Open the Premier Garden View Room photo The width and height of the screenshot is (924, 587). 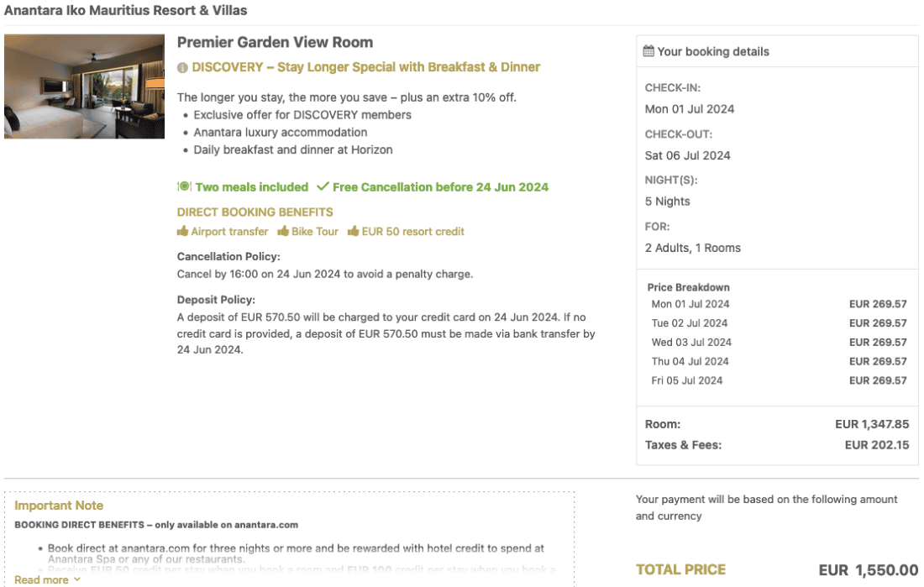(84, 86)
